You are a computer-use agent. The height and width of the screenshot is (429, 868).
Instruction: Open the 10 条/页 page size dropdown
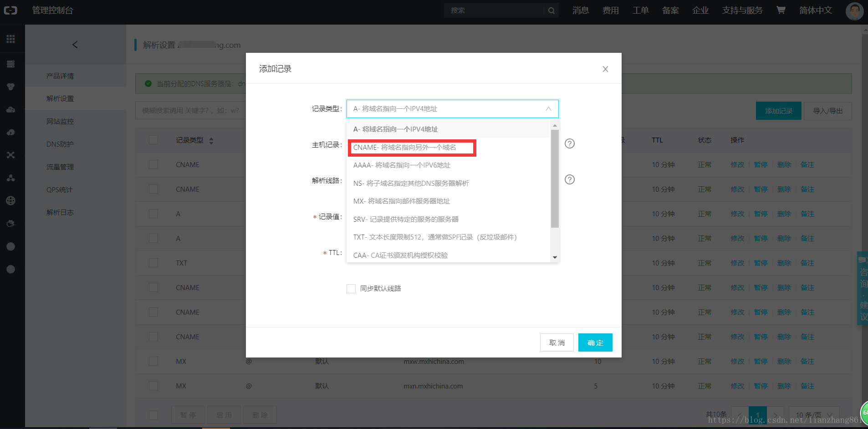click(814, 415)
